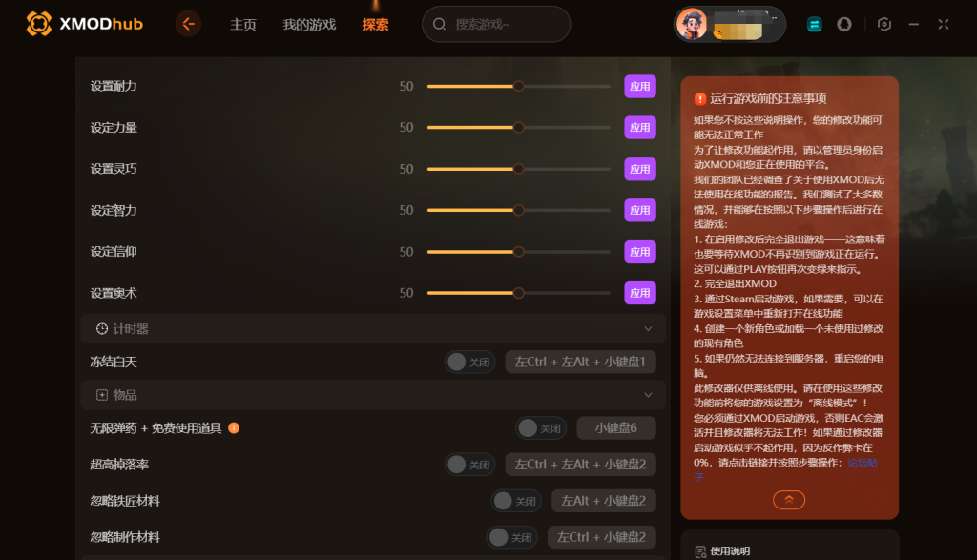Open the 我的游戏 tab
The image size is (977, 560).
(x=309, y=24)
